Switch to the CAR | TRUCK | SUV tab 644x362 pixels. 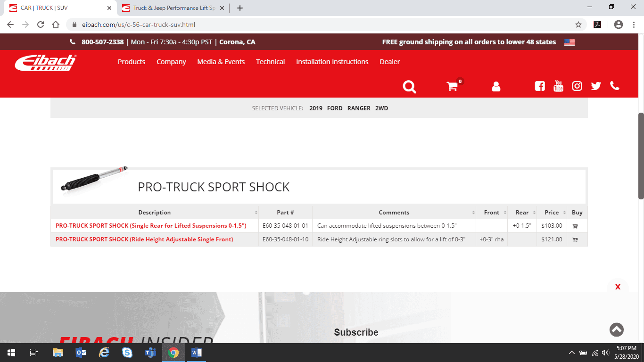[60, 8]
